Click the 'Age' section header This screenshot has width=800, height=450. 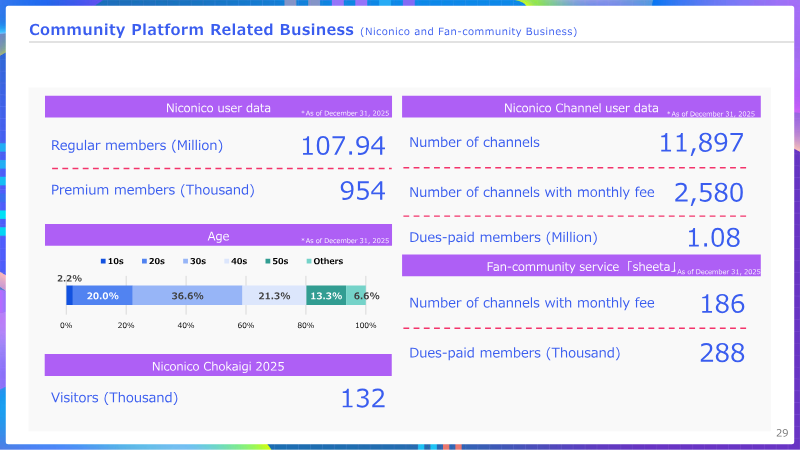click(218, 235)
